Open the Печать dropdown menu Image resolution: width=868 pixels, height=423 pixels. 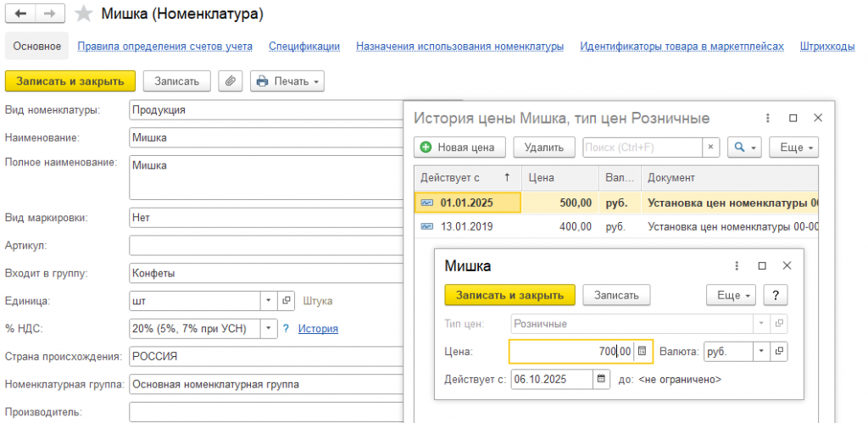pyautogui.click(x=287, y=81)
